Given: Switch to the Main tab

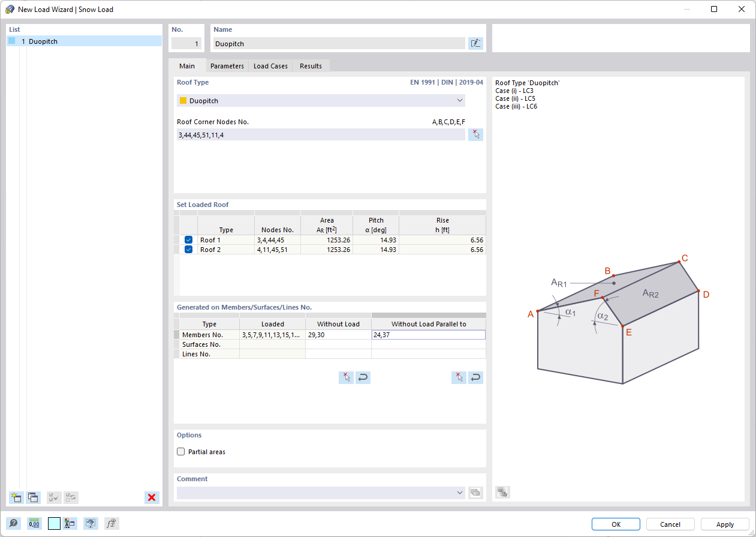Looking at the screenshot, I should click(x=187, y=66).
